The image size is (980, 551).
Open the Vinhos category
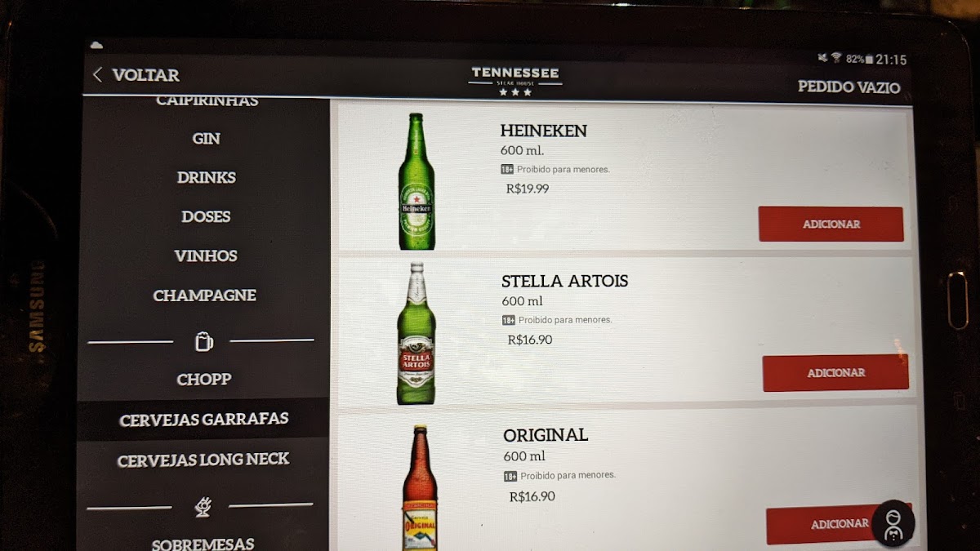click(x=206, y=256)
